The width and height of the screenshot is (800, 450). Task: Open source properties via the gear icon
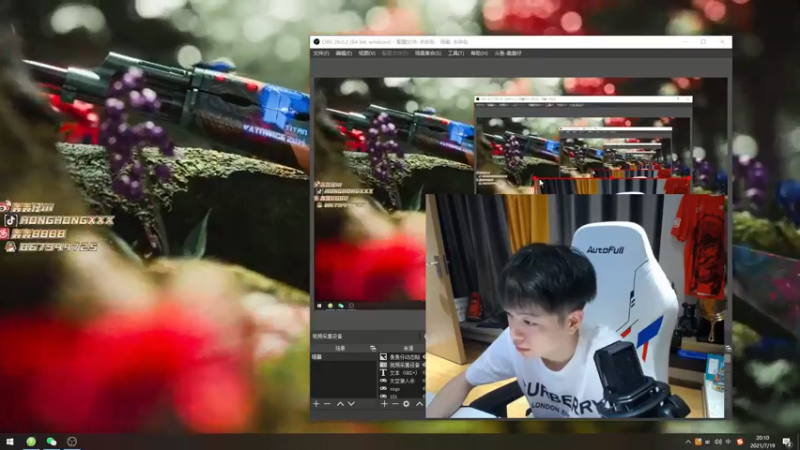tap(406, 404)
